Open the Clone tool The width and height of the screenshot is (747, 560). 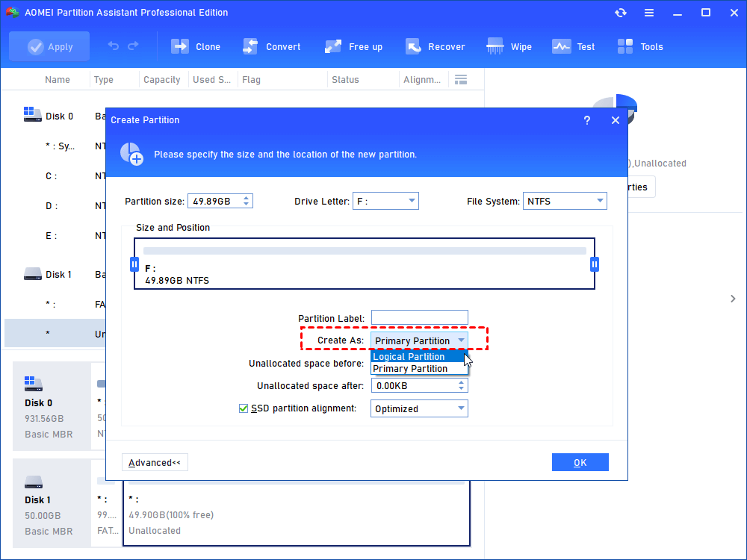click(196, 46)
